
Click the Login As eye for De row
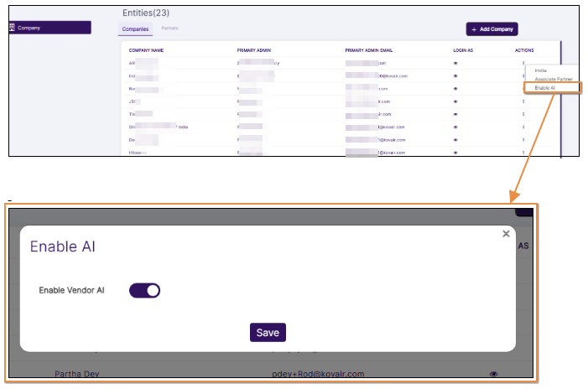click(455, 140)
